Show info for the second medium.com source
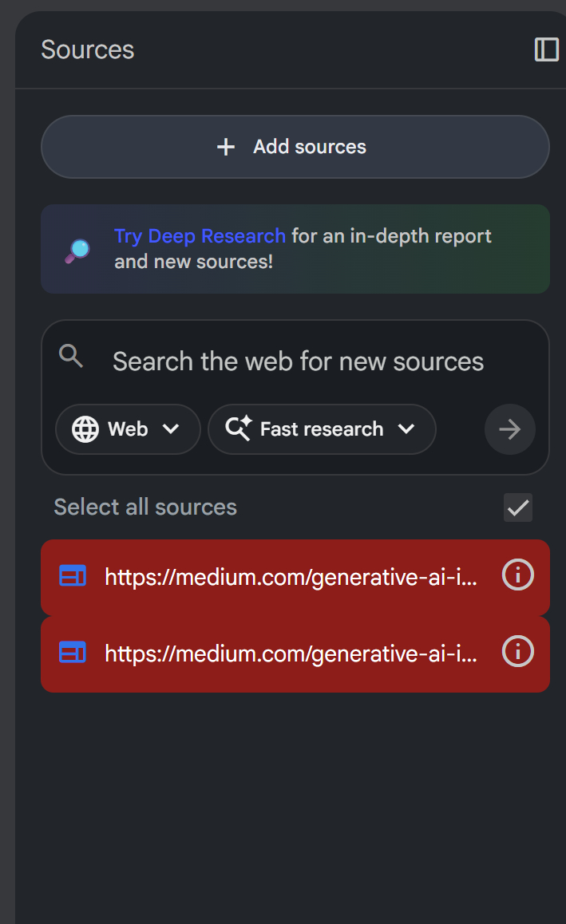The height and width of the screenshot is (924, 566). click(517, 652)
